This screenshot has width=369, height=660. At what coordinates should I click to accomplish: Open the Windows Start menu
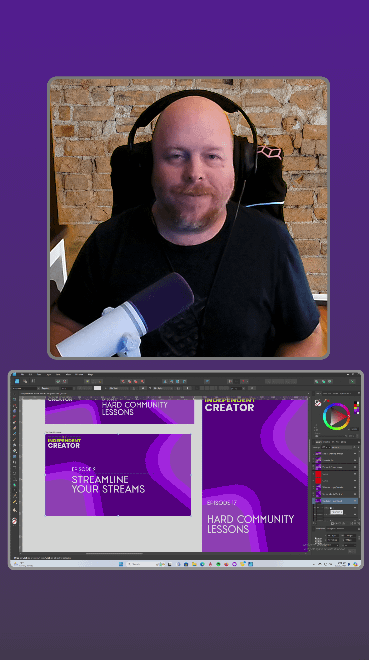pyautogui.click(x=121, y=564)
